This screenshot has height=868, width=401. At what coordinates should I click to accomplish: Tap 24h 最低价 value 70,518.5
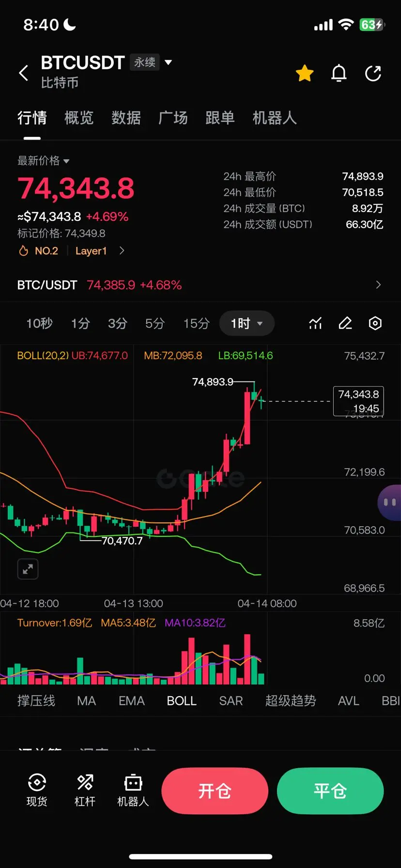(x=363, y=192)
